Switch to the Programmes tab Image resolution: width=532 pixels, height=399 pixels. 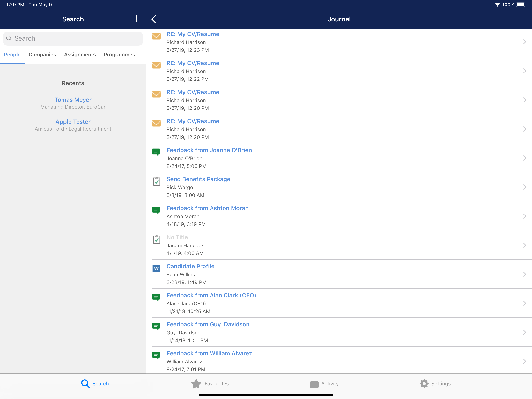pos(119,55)
